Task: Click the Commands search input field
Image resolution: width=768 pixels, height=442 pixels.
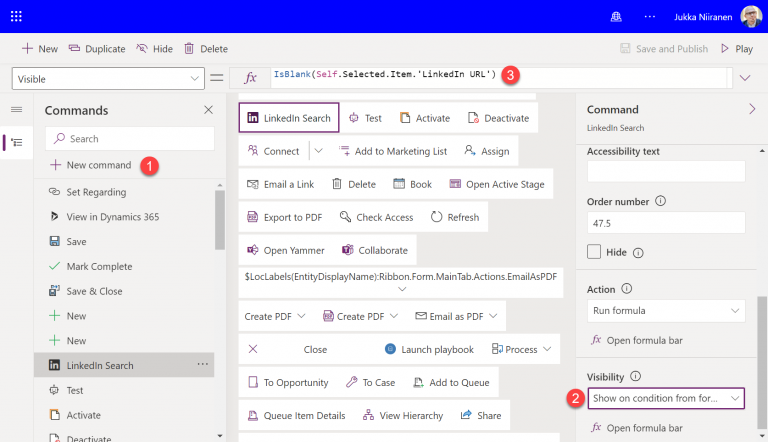Action: tap(130, 139)
